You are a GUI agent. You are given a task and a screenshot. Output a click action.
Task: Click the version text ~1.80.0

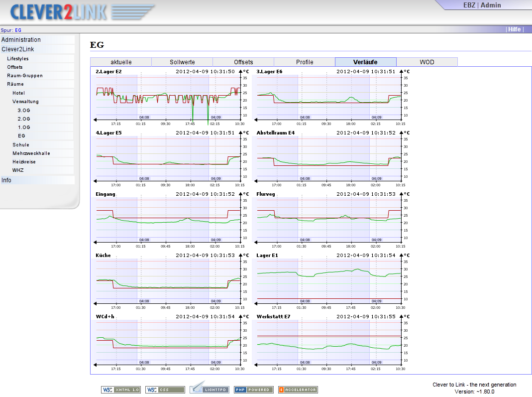[x=485, y=392]
